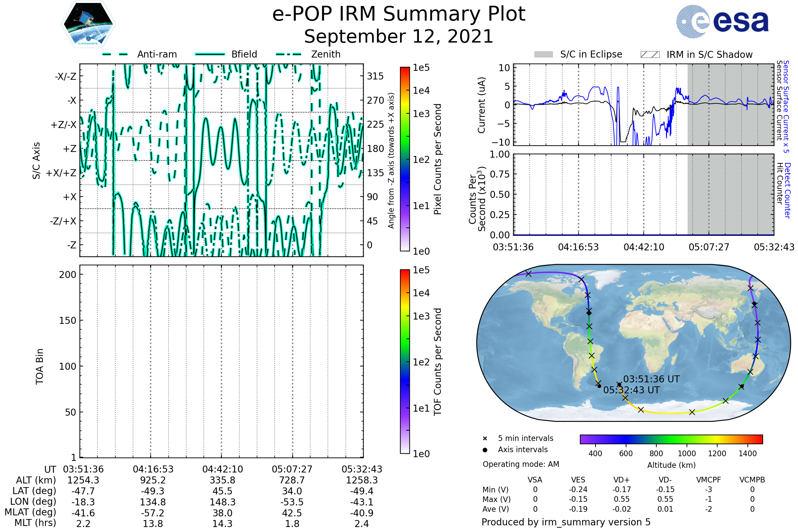Image resolution: width=798 pixels, height=532 pixels.
Task: Click the VMCPF column header in voltage table
Action: 709,480
